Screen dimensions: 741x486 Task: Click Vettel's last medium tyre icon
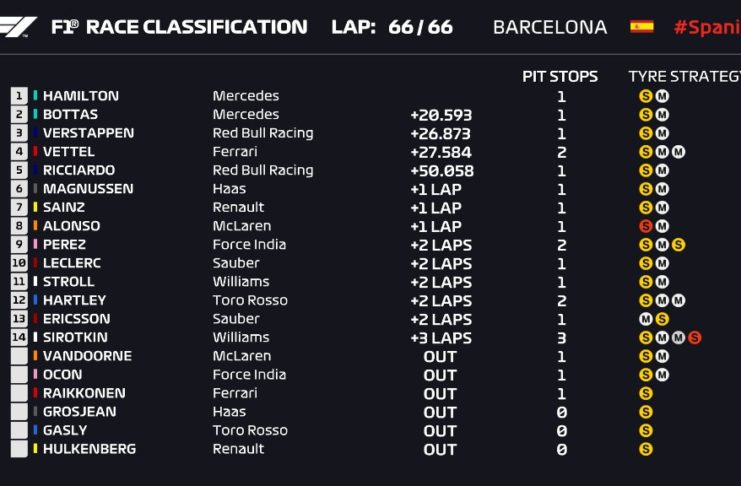(678, 152)
